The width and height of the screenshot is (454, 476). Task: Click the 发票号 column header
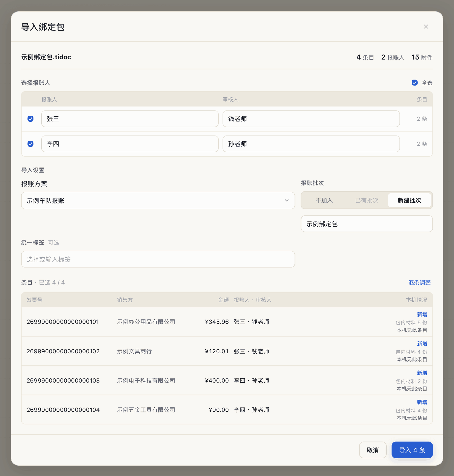click(34, 300)
